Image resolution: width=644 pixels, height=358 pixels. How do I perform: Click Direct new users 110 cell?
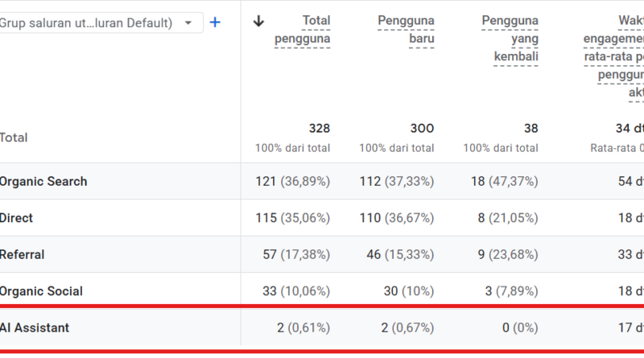397,218
